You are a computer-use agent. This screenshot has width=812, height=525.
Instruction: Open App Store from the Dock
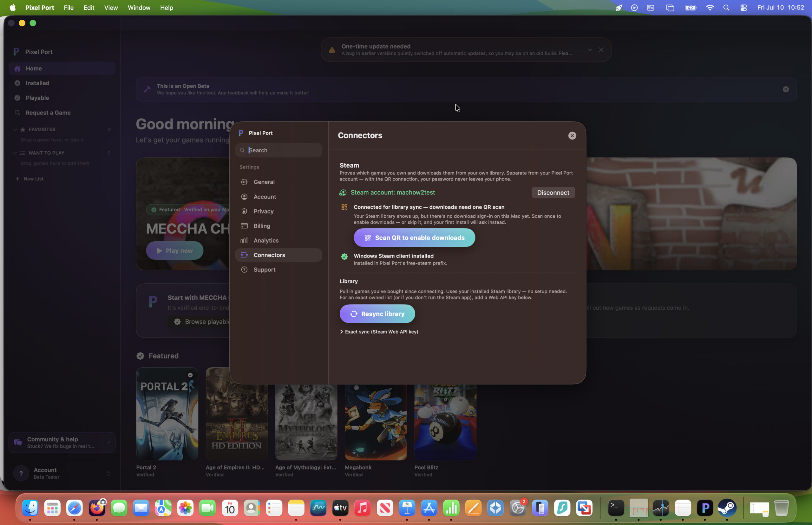tap(429, 508)
